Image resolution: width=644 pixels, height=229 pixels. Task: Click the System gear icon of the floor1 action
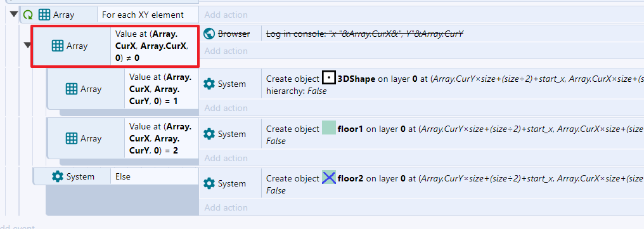tap(209, 134)
